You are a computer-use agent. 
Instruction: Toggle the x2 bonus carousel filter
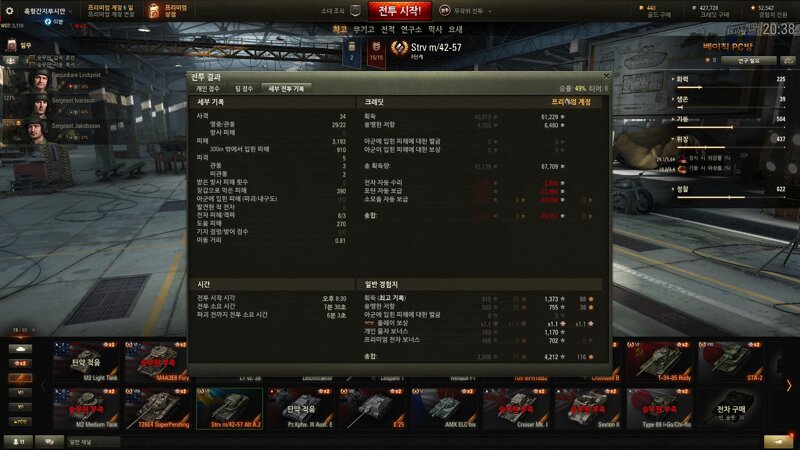click(x=20, y=363)
